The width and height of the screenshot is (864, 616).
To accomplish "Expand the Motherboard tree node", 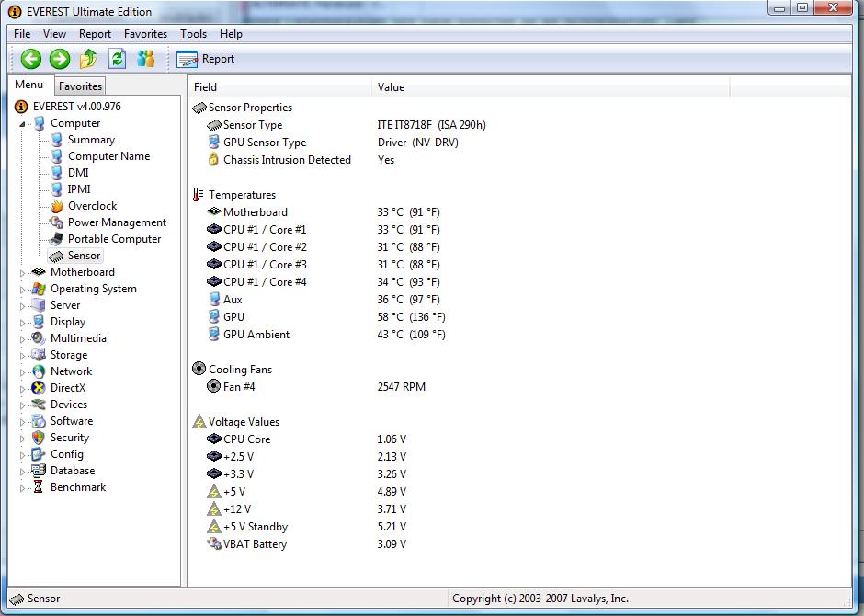I will point(23,273).
